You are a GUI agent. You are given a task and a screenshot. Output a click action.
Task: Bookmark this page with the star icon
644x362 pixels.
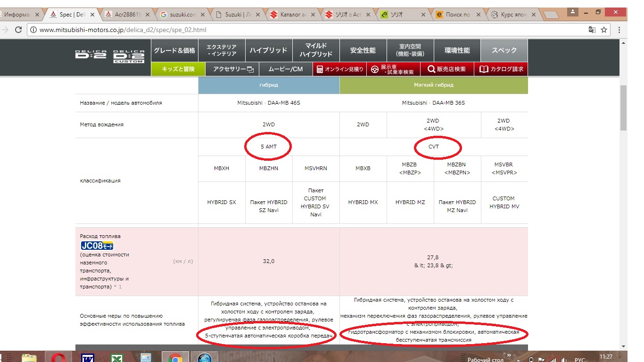[604, 30]
